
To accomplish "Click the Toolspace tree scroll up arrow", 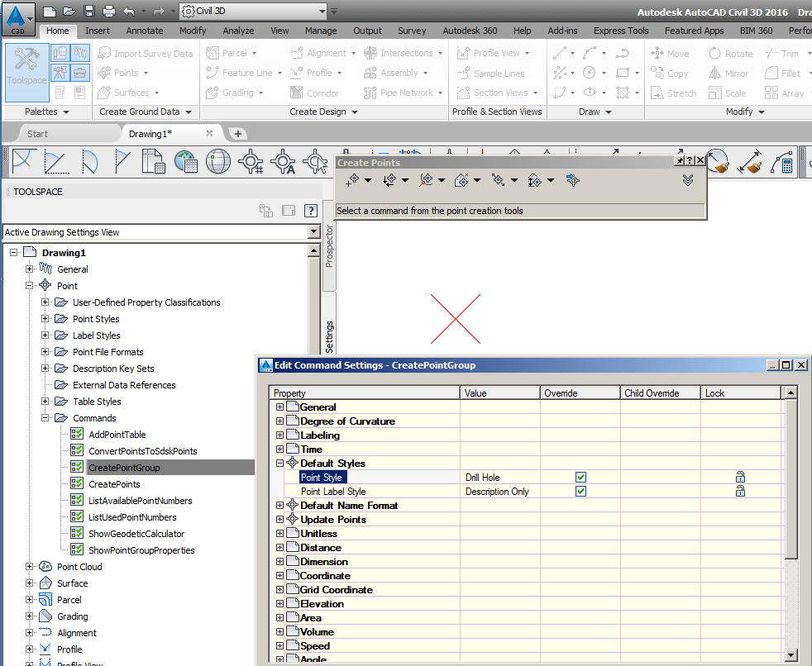I will (313, 251).
